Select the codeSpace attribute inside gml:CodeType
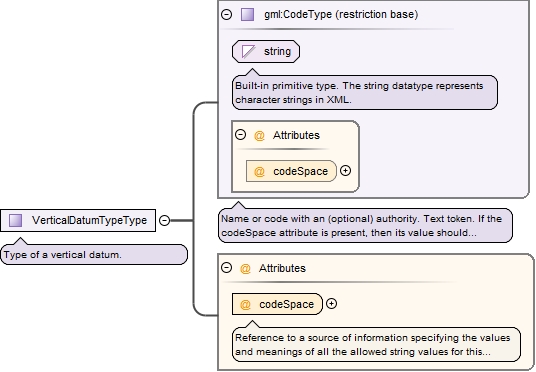 [291, 171]
